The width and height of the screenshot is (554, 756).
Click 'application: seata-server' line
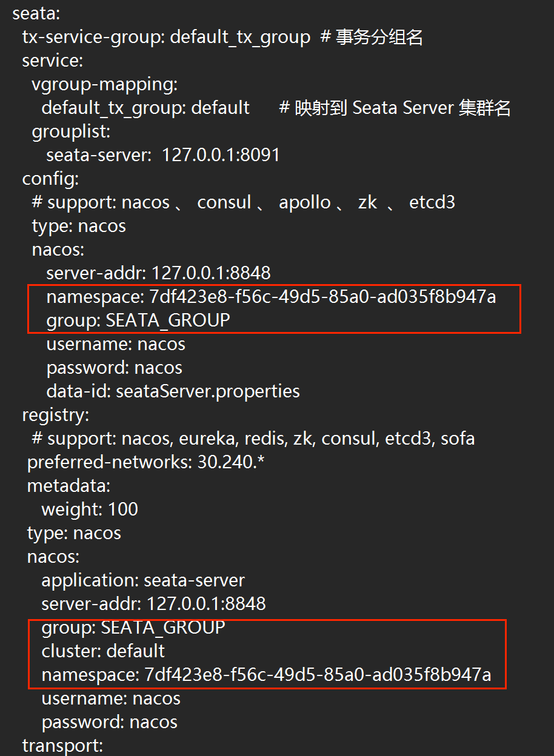(143, 580)
